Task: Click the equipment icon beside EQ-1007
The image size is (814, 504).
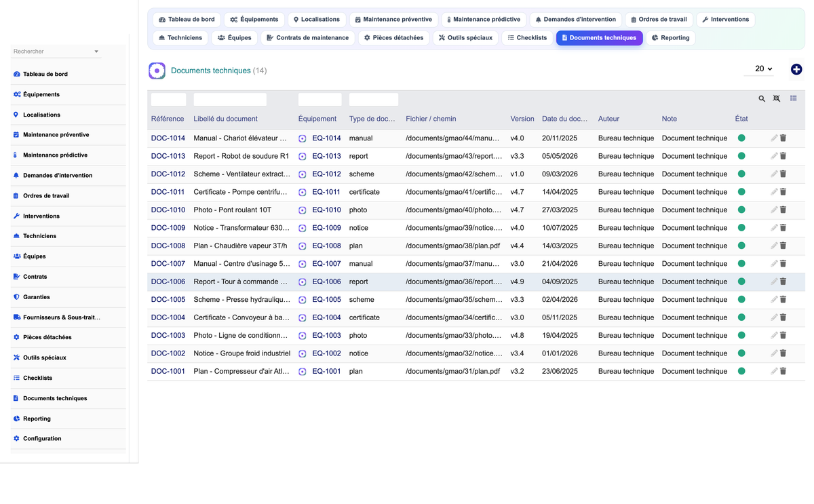Action: click(x=303, y=264)
